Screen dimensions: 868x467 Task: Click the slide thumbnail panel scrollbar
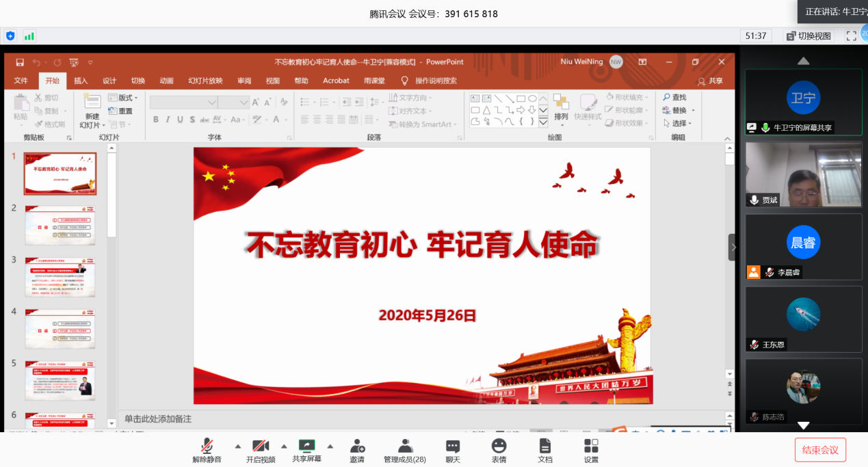tap(112, 198)
